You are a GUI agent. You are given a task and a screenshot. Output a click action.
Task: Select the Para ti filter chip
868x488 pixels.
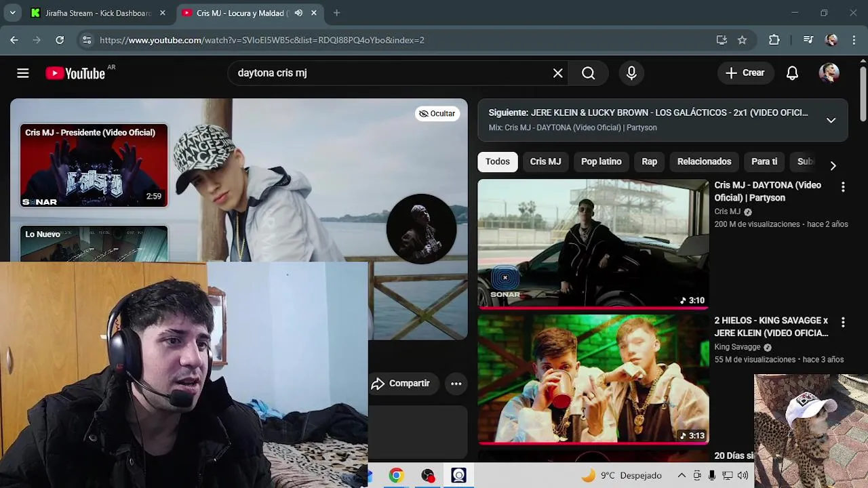[x=764, y=161]
